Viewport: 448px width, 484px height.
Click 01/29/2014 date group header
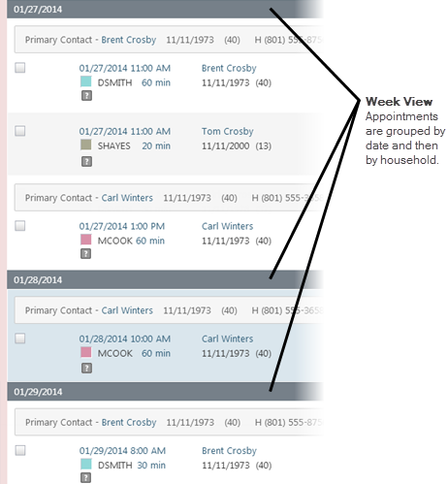pos(165,392)
